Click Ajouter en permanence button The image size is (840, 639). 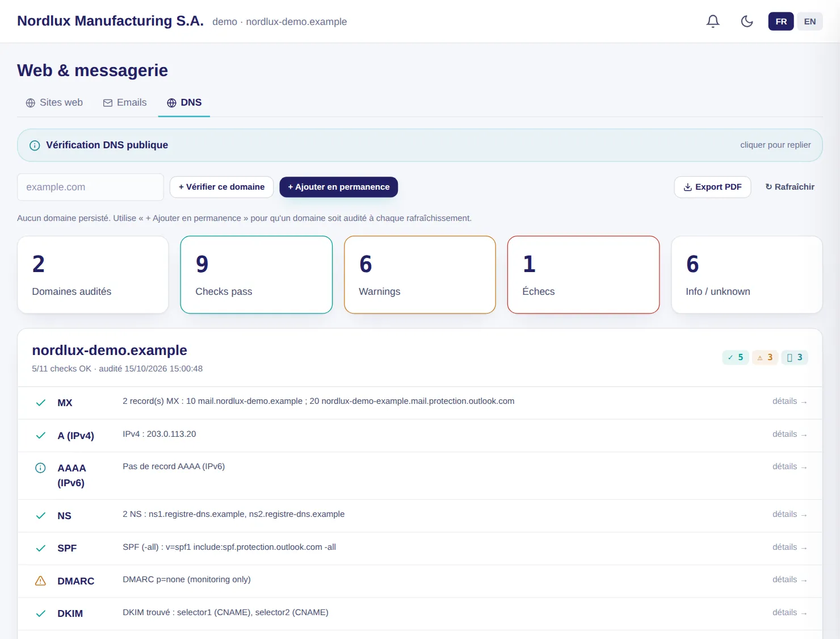[x=339, y=187]
